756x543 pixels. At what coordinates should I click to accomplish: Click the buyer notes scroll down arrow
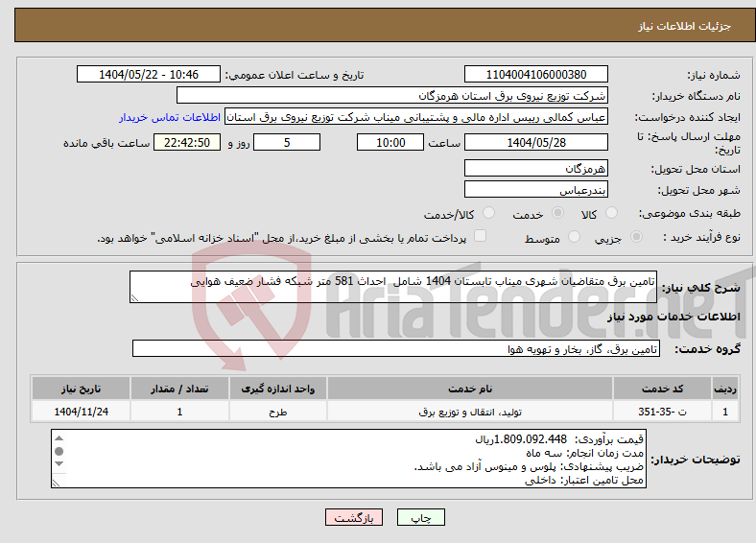[59, 464]
